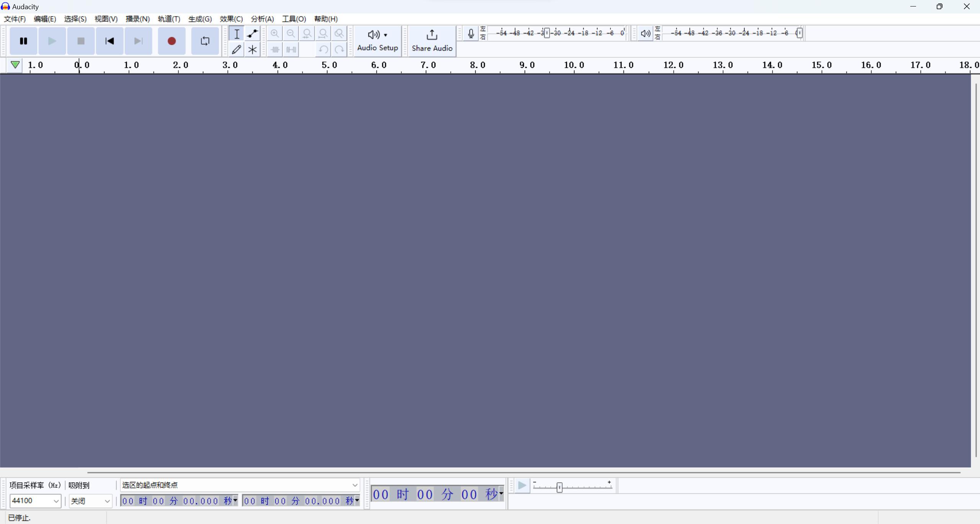Click the Zoom In magnifier
980x524 pixels.
[275, 34]
